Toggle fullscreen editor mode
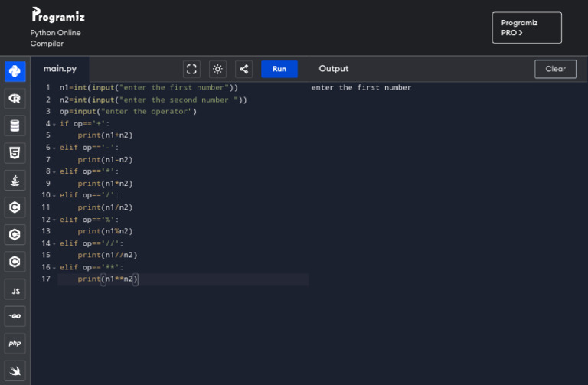Image resolution: width=588 pixels, height=385 pixels. [x=193, y=69]
